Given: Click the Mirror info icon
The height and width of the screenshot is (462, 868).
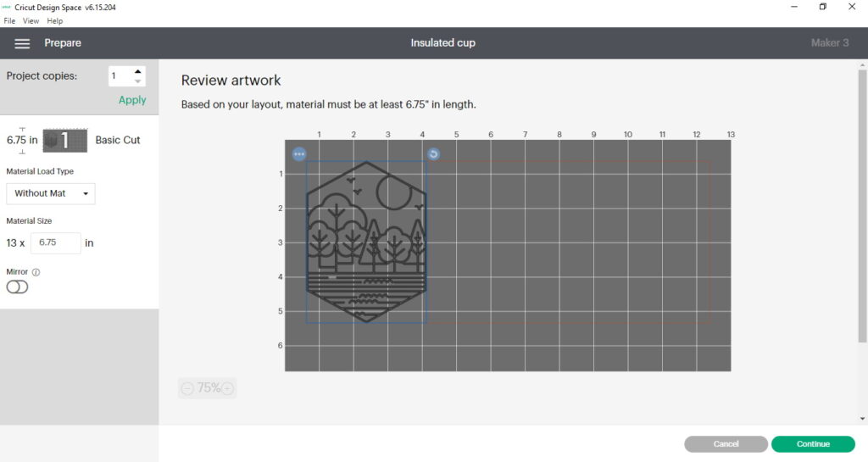Looking at the screenshot, I should (x=36, y=272).
